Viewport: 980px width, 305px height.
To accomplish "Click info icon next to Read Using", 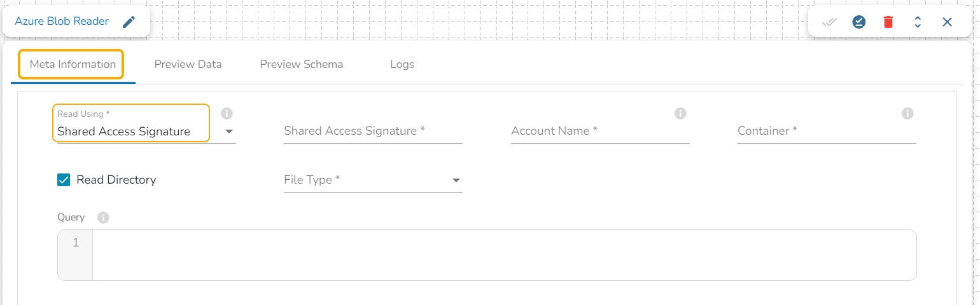I will 227,114.
